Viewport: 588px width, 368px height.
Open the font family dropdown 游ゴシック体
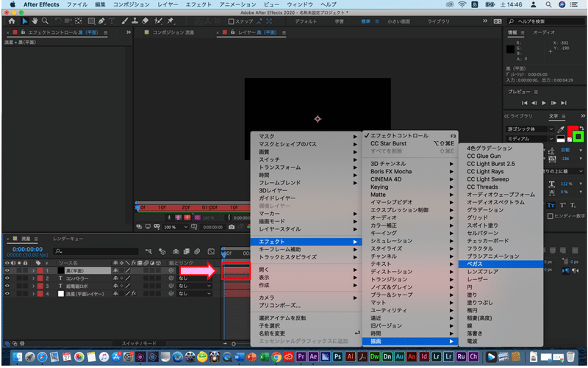click(x=530, y=129)
